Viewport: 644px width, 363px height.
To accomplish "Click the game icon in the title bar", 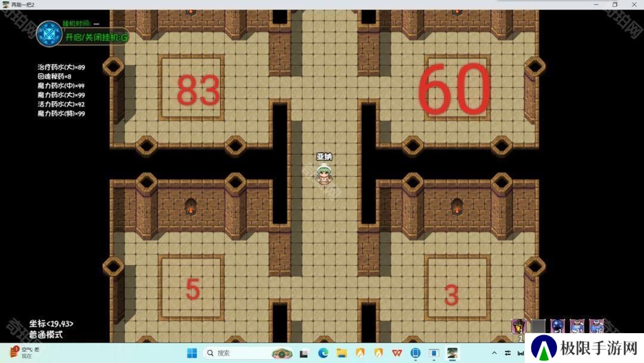I will 6,5.
